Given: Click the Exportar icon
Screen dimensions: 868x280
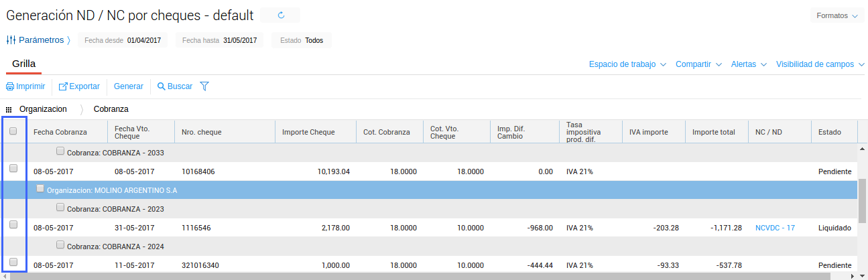Looking at the screenshot, I should tap(63, 86).
